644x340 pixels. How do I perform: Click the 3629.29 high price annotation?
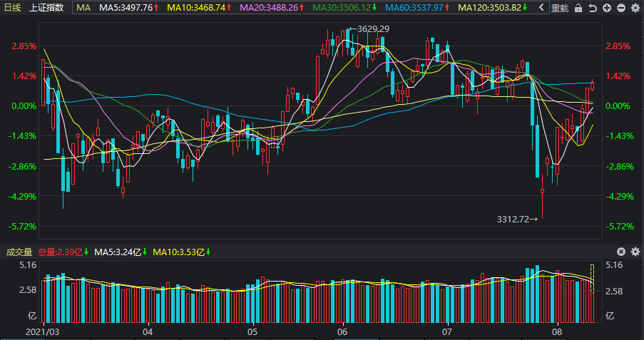372,29
